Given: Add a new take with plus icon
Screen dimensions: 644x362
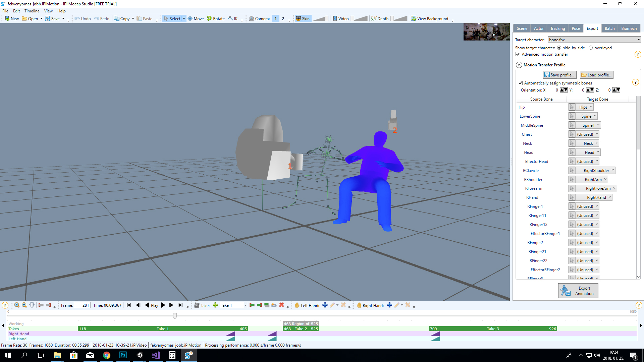Looking at the screenshot, I should click(x=215, y=305).
